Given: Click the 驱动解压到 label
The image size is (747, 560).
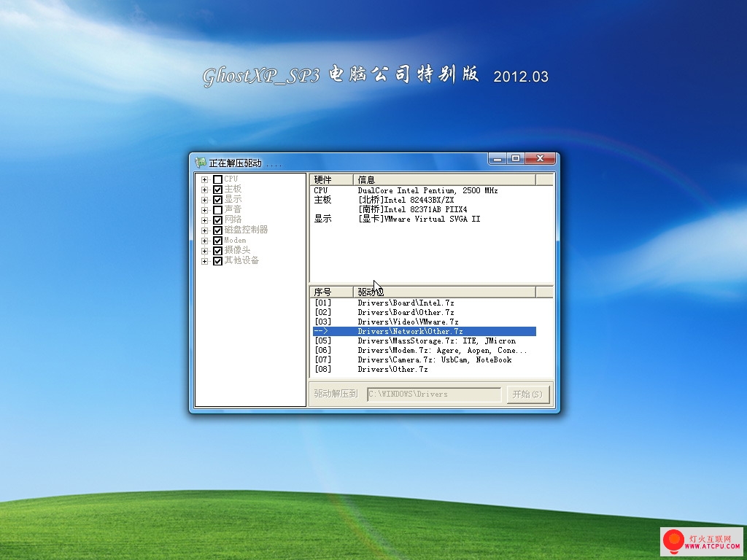Looking at the screenshot, I should [x=336, y=394].
